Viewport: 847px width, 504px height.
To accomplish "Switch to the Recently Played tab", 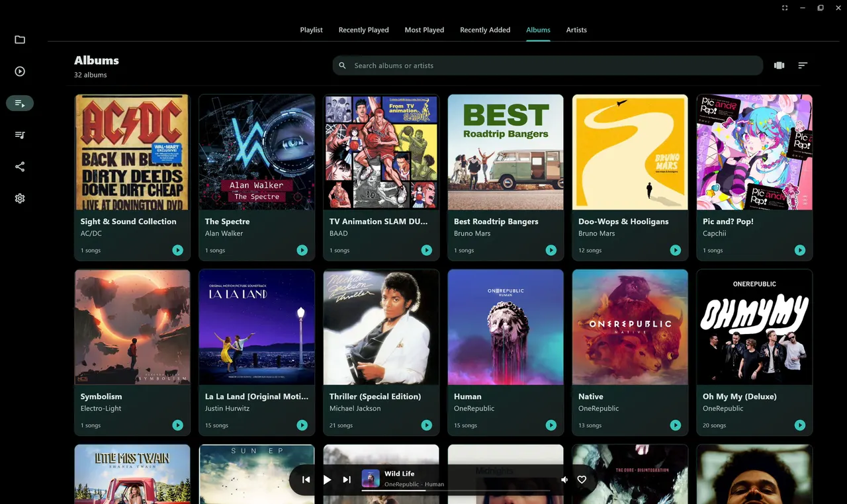I will click(x=363, y=30).
